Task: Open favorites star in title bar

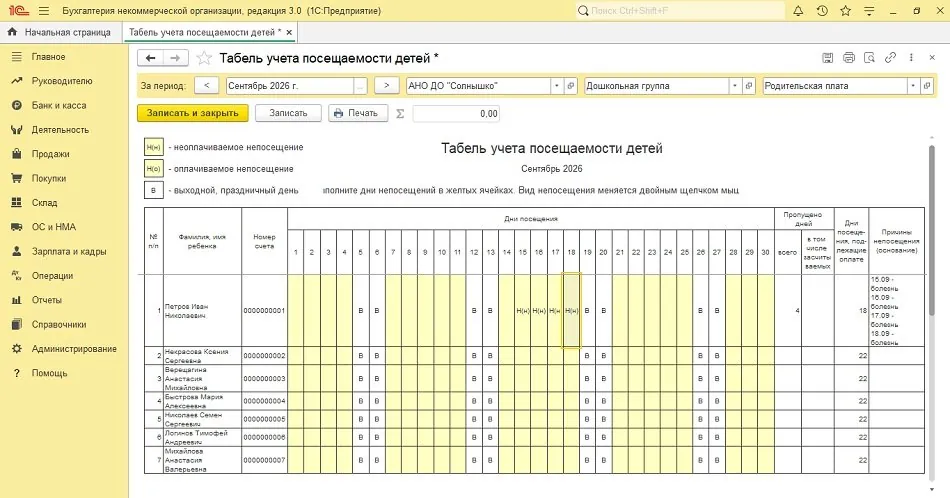Action: tap(846, 11)
